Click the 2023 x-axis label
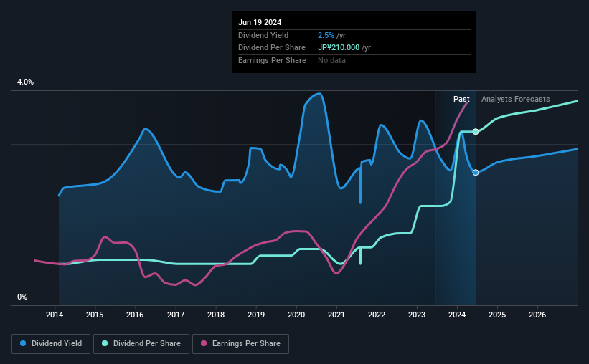 point(417,315)
